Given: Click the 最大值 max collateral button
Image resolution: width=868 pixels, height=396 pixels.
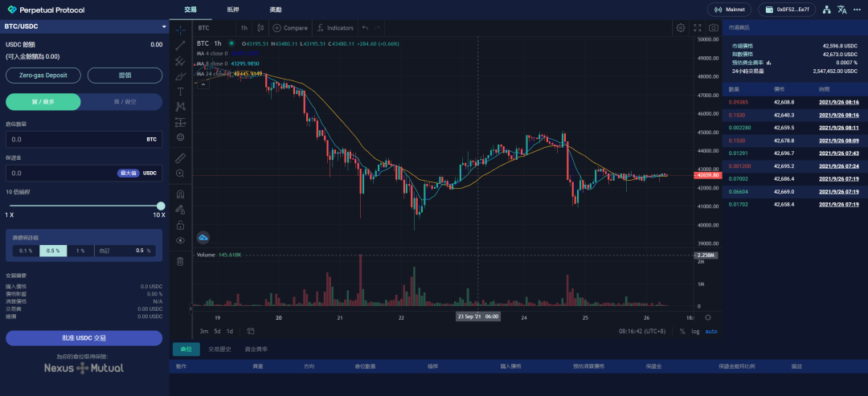Looking at the screenshot, I should pos(127,174).
